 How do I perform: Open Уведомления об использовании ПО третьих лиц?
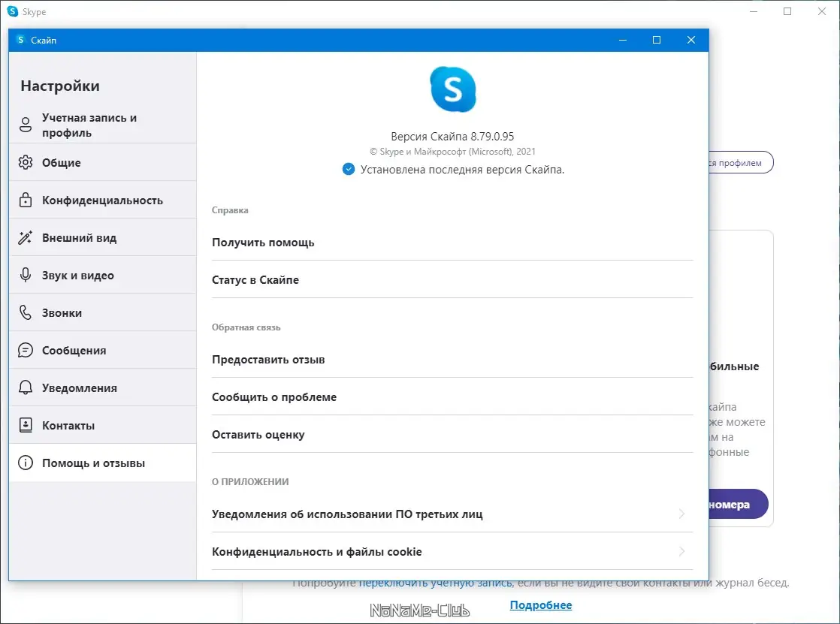click(452, 514)
